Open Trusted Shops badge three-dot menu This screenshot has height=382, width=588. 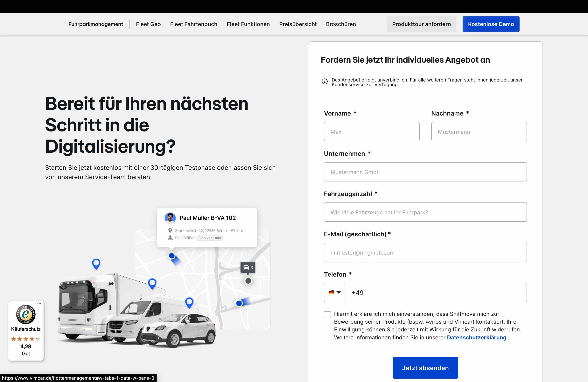(x=39, y=303)
